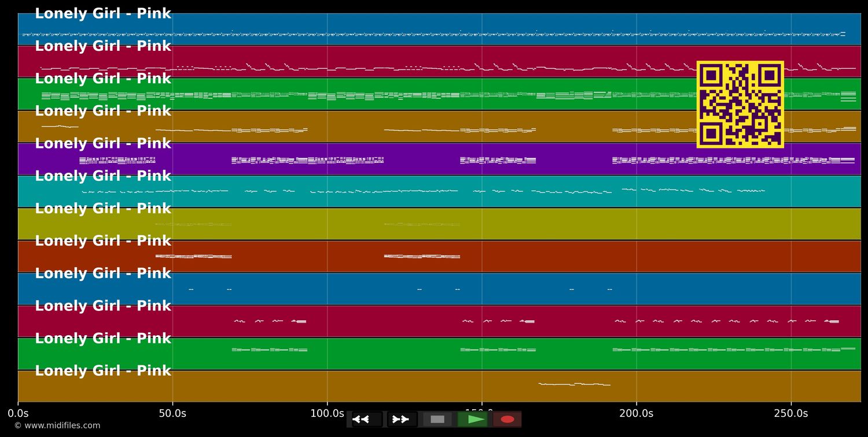
Task: Select the rust-red track's Lonely Girl - Pink label
Action: (103, 241)
